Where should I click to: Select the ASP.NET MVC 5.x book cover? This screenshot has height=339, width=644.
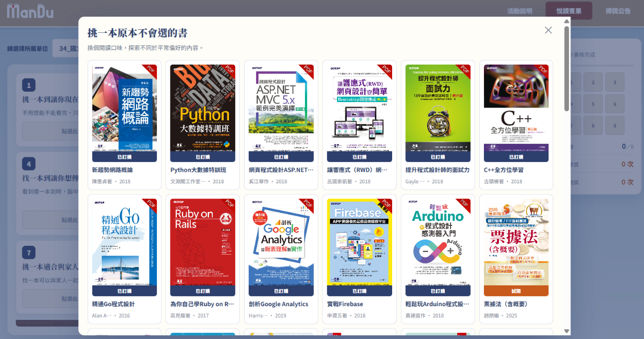click(x=281, y=108)
